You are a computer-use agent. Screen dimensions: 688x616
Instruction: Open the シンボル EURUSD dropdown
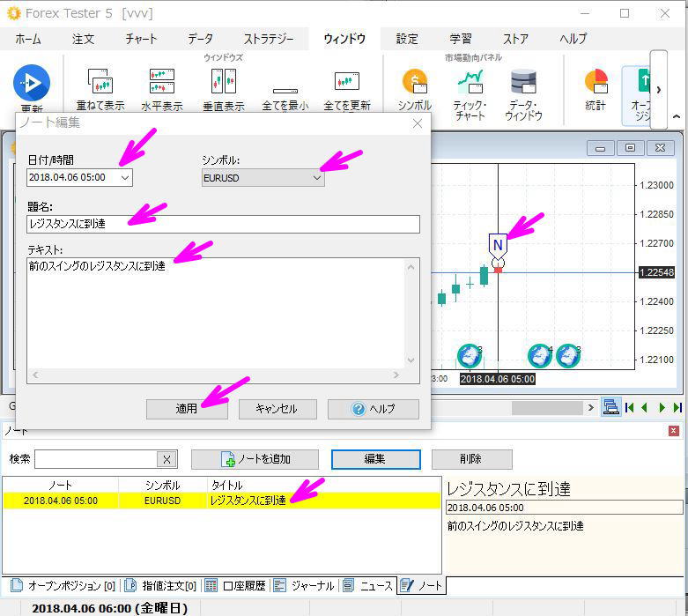point(317,178)
